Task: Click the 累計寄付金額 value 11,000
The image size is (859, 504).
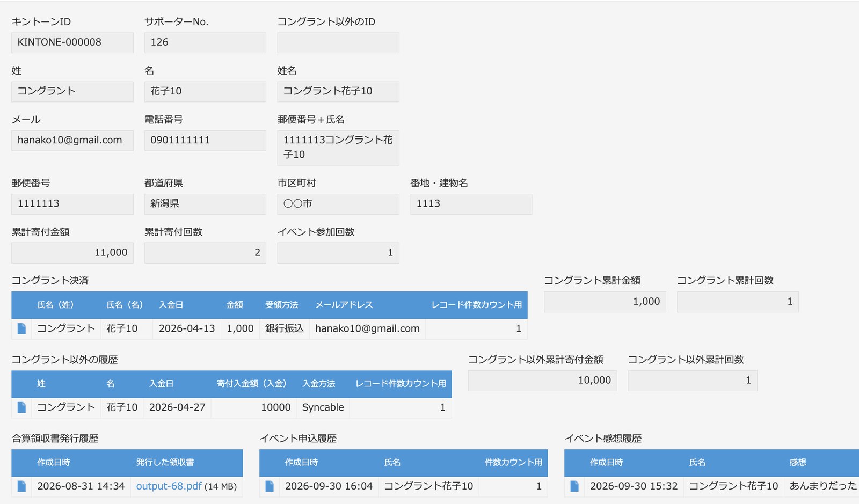Action: [72, 253]
